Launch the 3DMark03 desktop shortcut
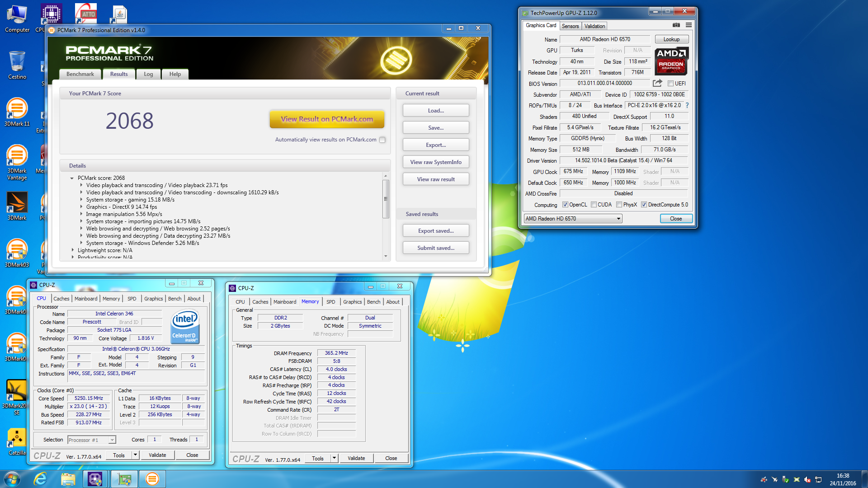Screen dimensions: 868x488 17,253
